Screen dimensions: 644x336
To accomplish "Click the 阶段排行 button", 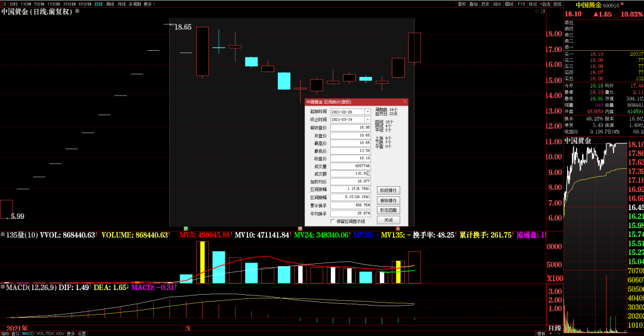I will tap(389, 190).
